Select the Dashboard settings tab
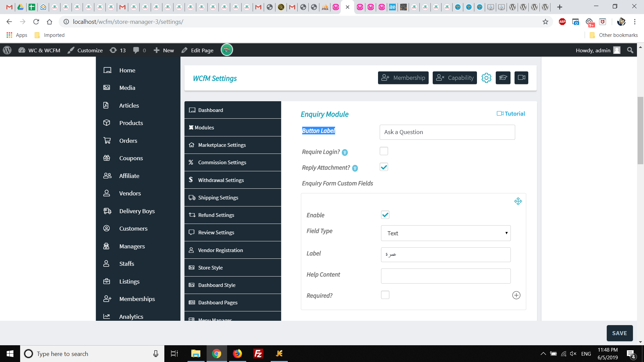The height and width of the screenshot is (362, 644). [233, 110]
